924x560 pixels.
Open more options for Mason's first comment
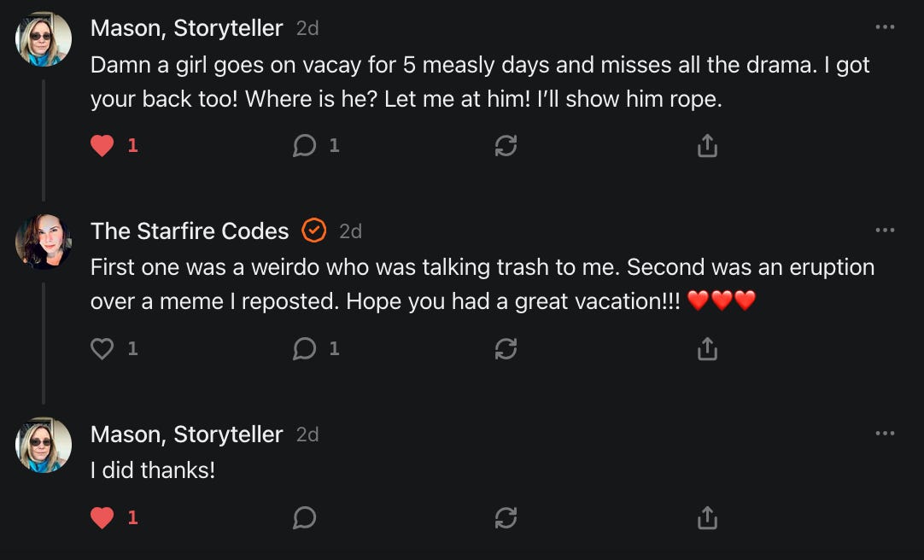point(885,27)
